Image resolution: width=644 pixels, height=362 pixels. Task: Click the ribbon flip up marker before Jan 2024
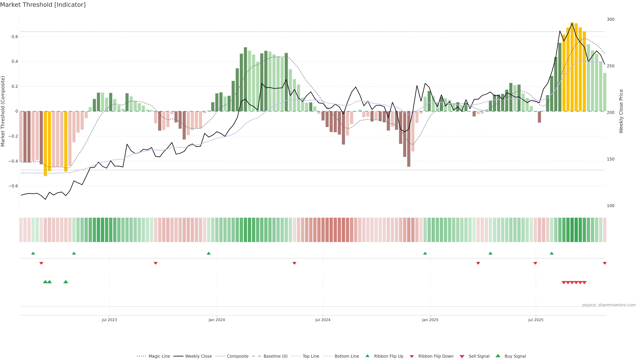click(x=209, y=253)
